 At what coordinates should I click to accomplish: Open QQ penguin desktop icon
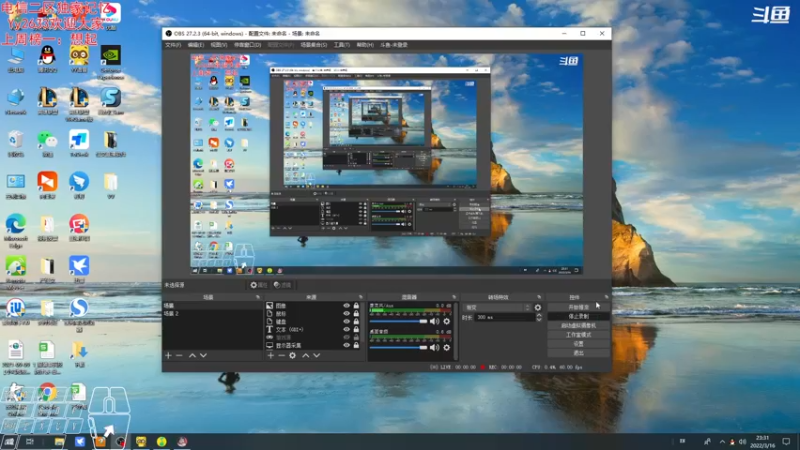[47, 59]
